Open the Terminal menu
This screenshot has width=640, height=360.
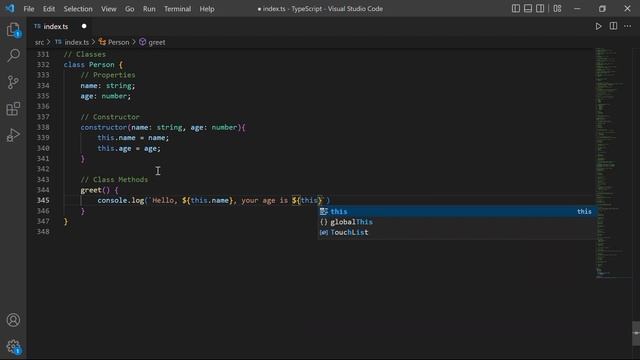point(177,9)
